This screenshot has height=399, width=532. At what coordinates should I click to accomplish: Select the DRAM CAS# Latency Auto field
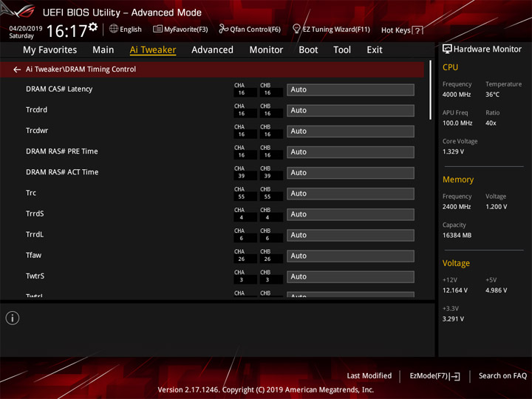[x=350, y=89]
